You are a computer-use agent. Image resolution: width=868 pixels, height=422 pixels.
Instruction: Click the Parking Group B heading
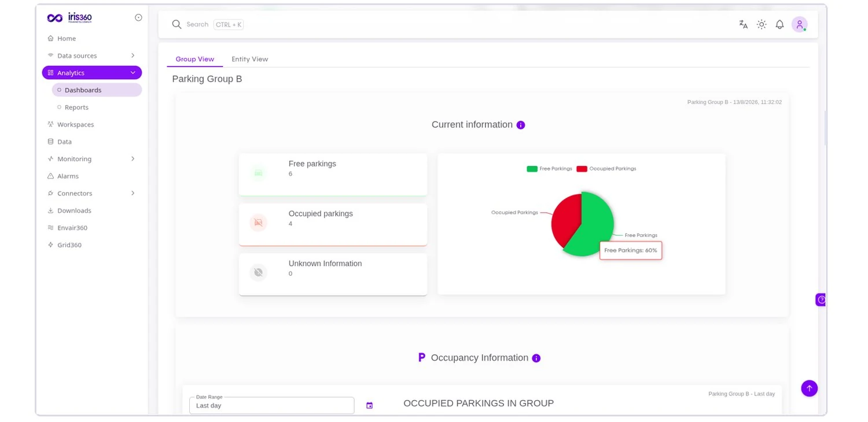(x=207, y=79)
